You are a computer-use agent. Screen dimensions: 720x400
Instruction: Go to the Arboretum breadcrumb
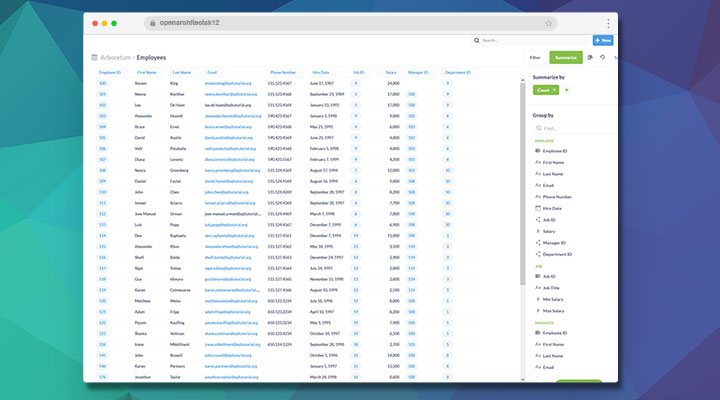116,57
